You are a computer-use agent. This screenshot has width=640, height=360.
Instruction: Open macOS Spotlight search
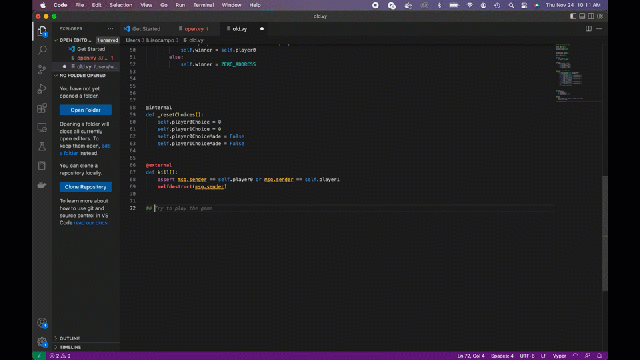[511, 5]
